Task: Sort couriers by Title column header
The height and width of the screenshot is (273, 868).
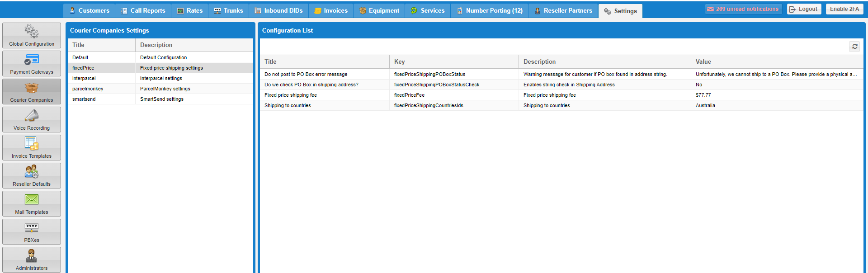Action: click(101, 45)
